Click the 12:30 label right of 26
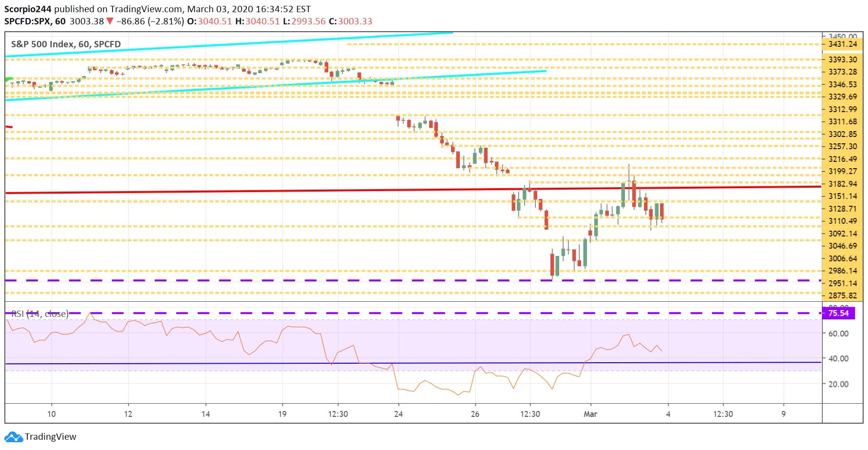The height and width of the screenshot is (450, 868). (x=530, y=414)
